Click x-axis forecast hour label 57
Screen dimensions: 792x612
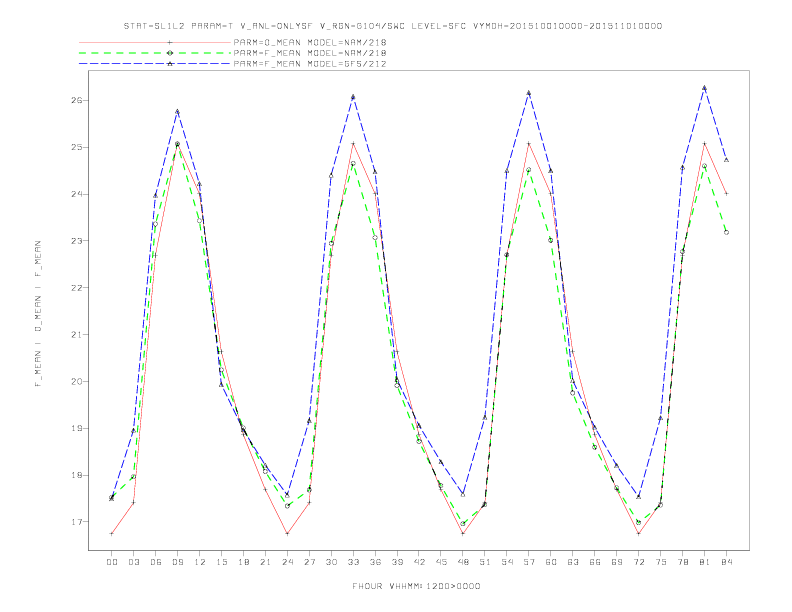[x=529, y=562]
